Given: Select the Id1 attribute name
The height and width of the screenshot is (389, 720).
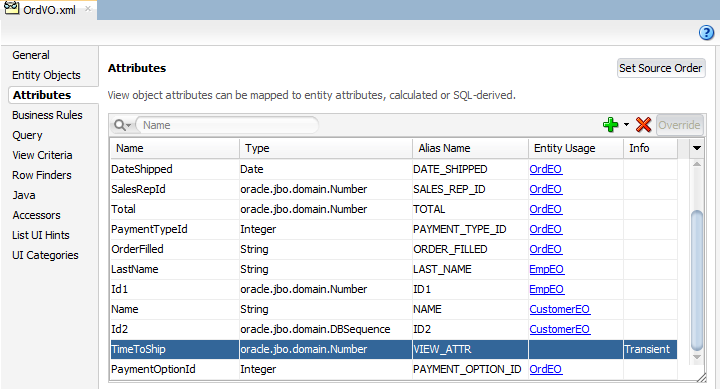Looking at the screenshot, I should (119, 289).
